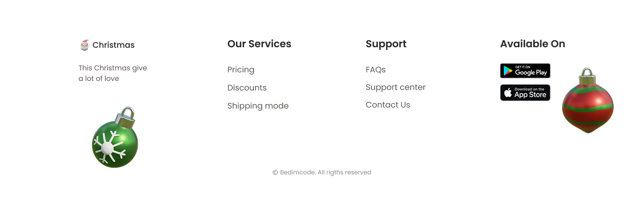Open the Download on the App Store badge

(525, 92)
